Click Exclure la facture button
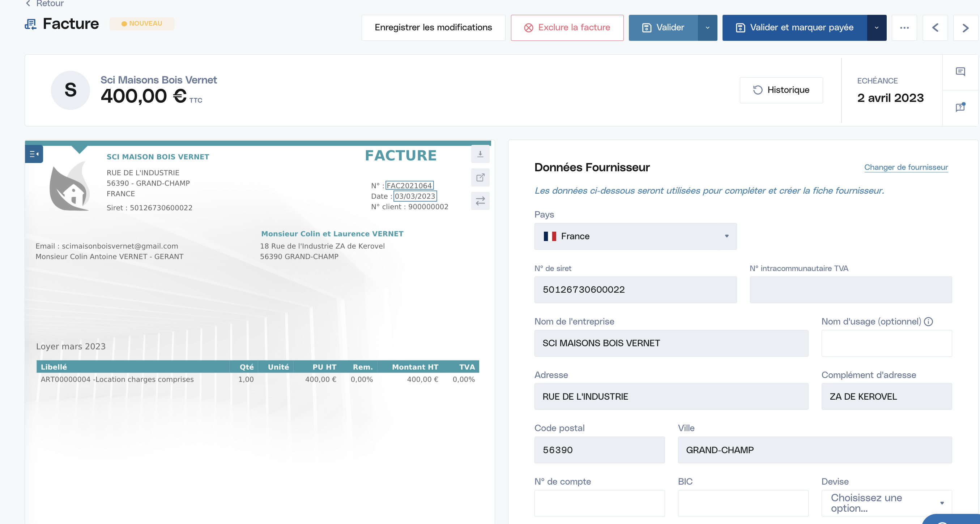The height and width of the screenshot is (524, 980). click(567, 28)
